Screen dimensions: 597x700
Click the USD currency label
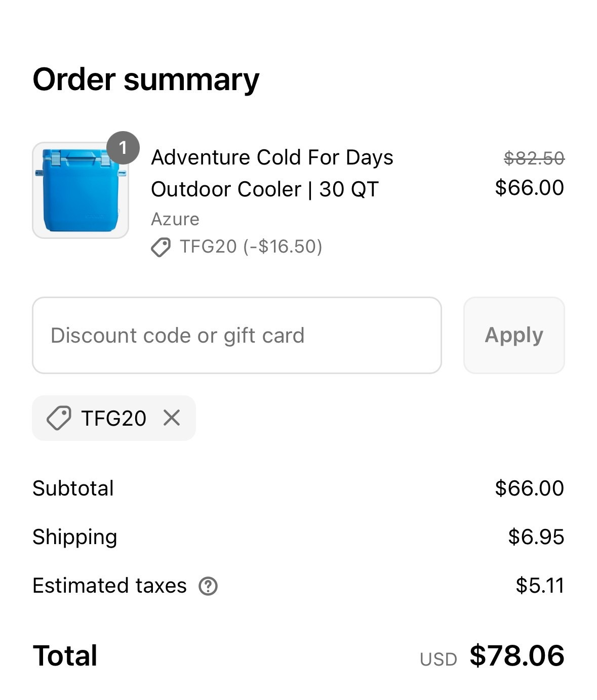[439, 658]
